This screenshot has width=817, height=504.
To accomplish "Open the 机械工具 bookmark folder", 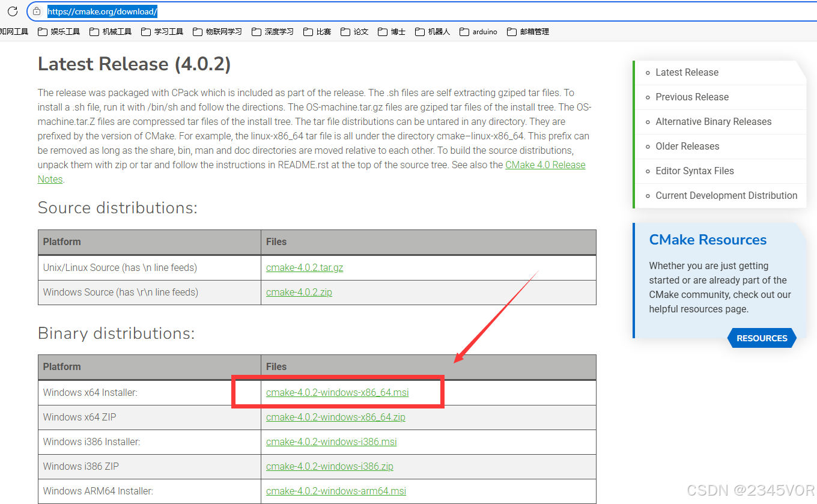I will click(111, 32).
